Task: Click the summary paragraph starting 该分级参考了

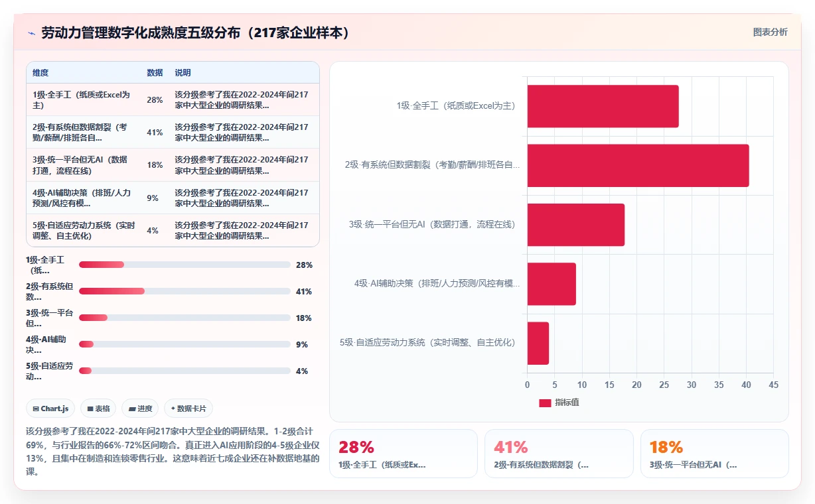Action: point(173,452)
